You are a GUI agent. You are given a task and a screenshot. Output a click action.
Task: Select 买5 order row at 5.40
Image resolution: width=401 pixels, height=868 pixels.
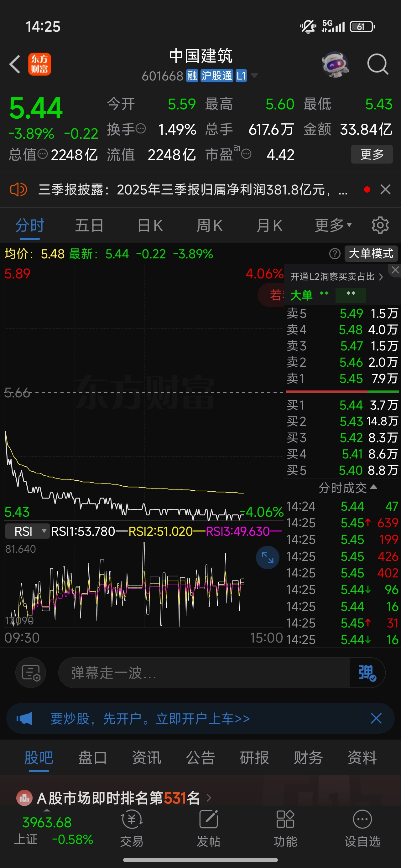click(x=342, y=470)
